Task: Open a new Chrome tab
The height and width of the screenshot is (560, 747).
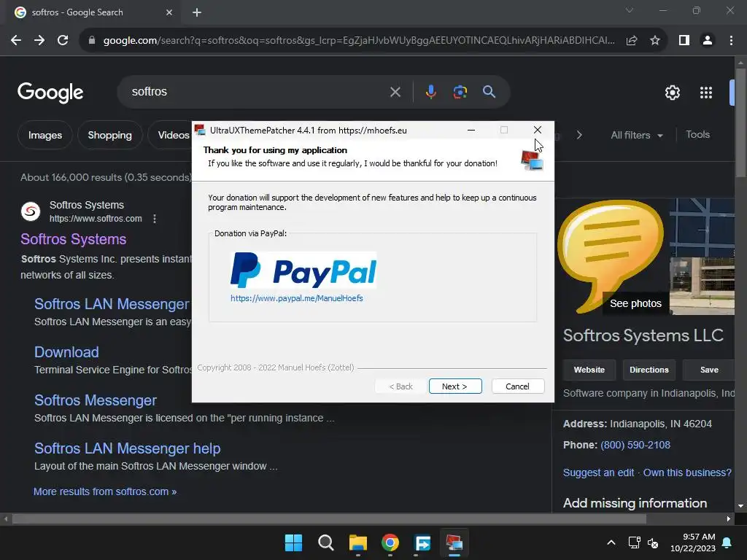Action: 197,12
